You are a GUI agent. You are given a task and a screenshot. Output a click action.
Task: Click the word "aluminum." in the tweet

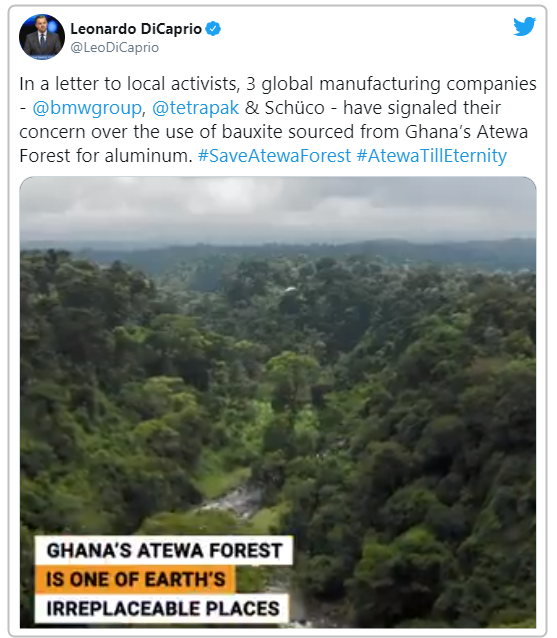point(149,156)
